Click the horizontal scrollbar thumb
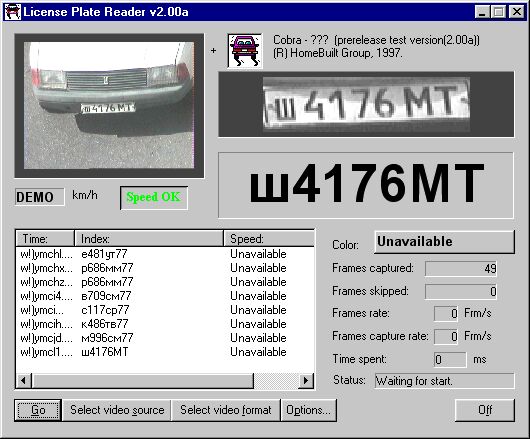The width and height of the screenshot is (530, 439). pyautogui.click(x=143, y=381)
